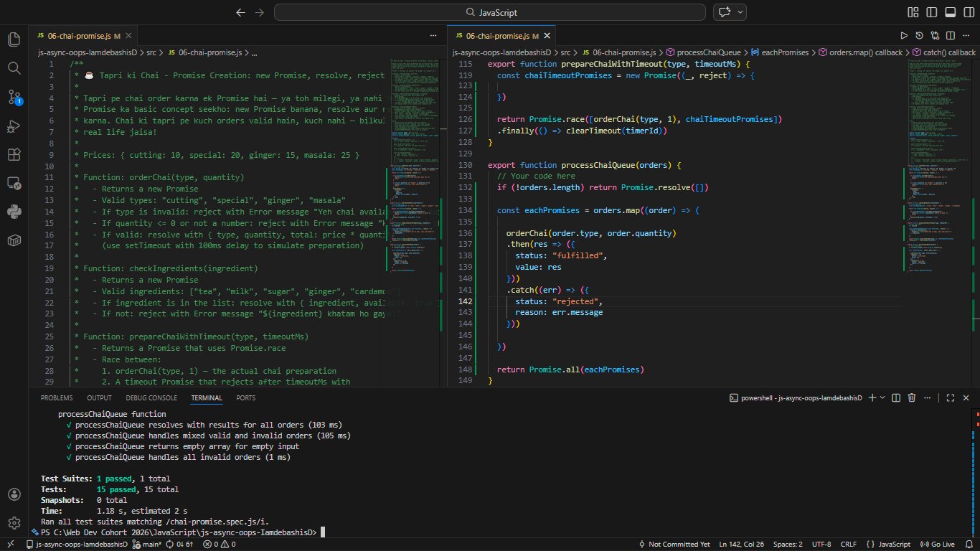Screen dimensions: 980x551
Task: Open the Source Control view
Action: click(x=14, y=97)
